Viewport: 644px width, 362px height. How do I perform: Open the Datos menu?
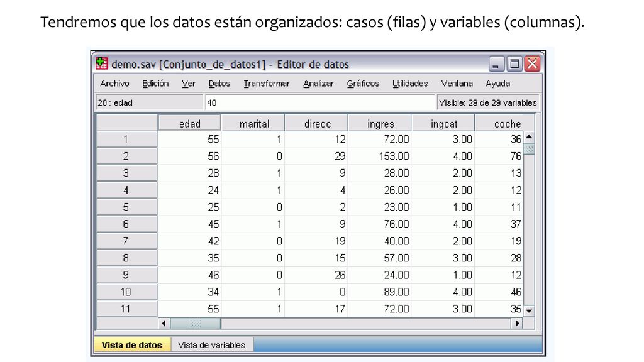point(219,84)
